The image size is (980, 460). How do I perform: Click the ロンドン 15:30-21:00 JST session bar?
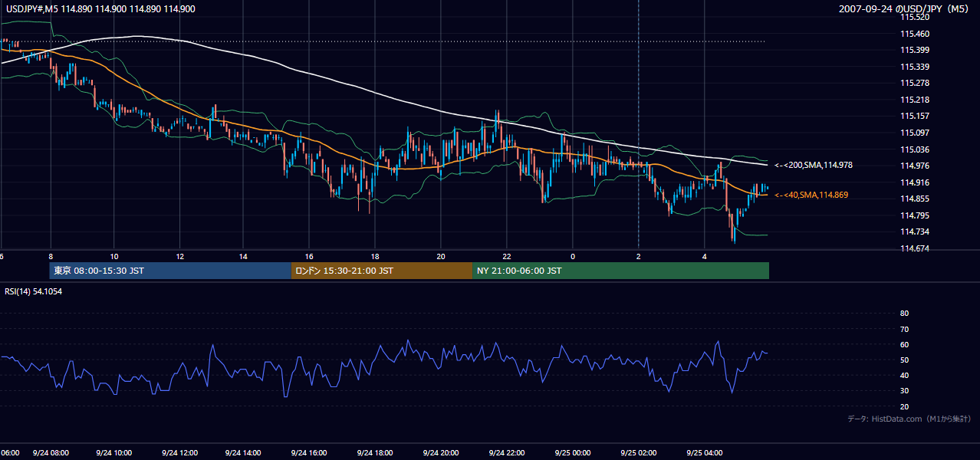coord(382,271)
